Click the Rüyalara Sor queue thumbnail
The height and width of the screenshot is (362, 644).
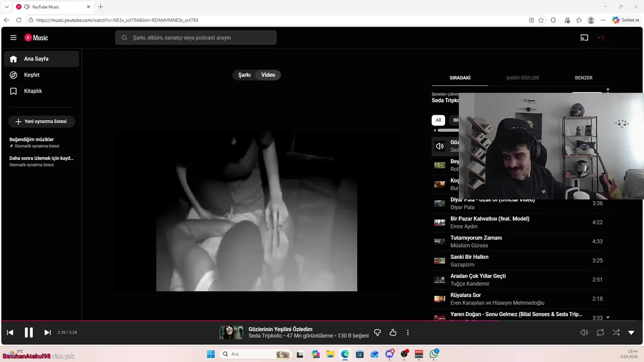pos(440,299)
